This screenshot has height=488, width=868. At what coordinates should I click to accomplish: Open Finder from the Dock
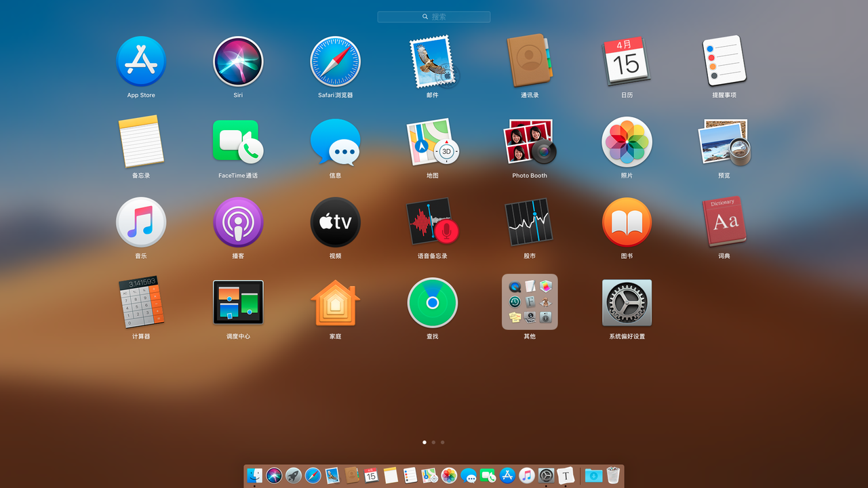tap(254, 475)
